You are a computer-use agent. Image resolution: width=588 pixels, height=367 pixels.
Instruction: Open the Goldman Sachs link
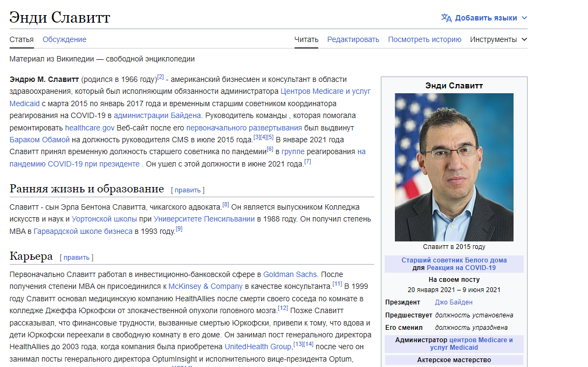pyautogui.click(x=290, y=274)
